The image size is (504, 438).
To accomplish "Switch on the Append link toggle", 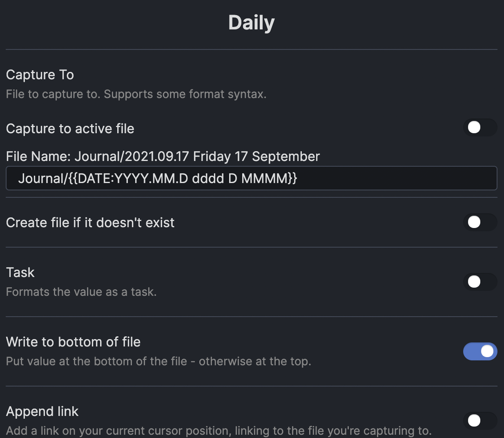I will pyautogui.click(x=480, y=420).
